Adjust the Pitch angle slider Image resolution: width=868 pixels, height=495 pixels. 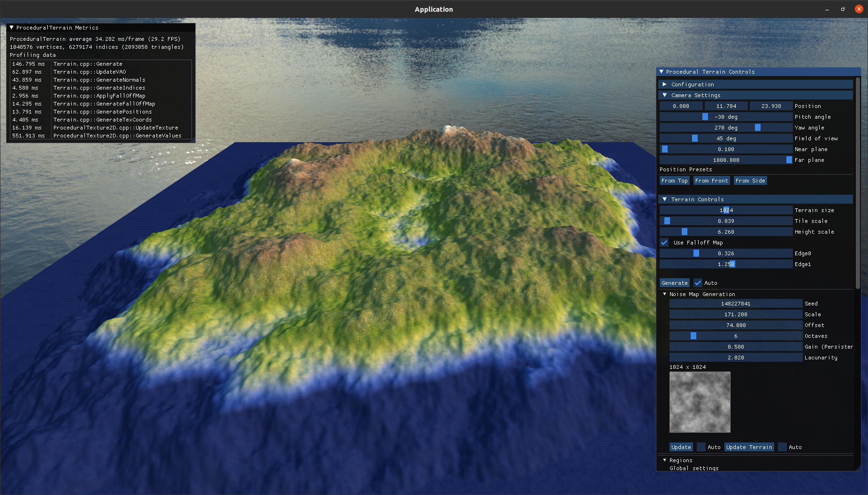pyautogui.click(x=726, y=117)
